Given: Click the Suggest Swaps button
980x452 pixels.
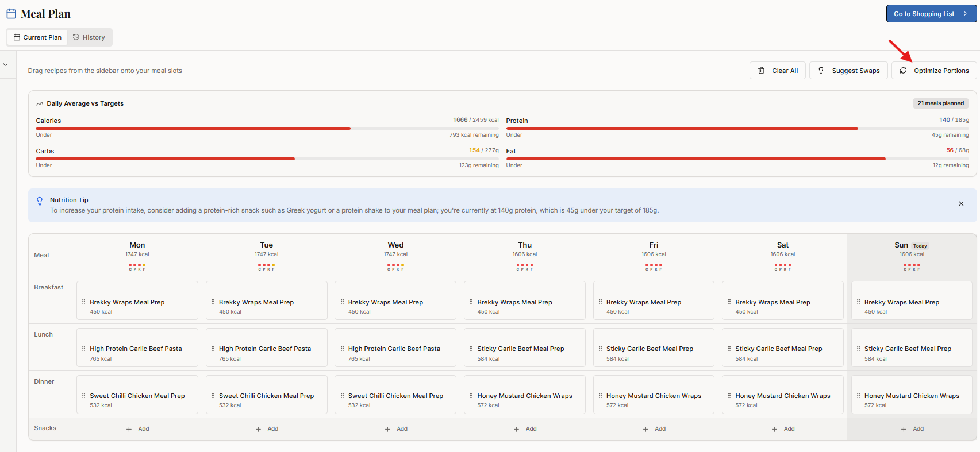Looking at the screenshot, I should point(848,71).
